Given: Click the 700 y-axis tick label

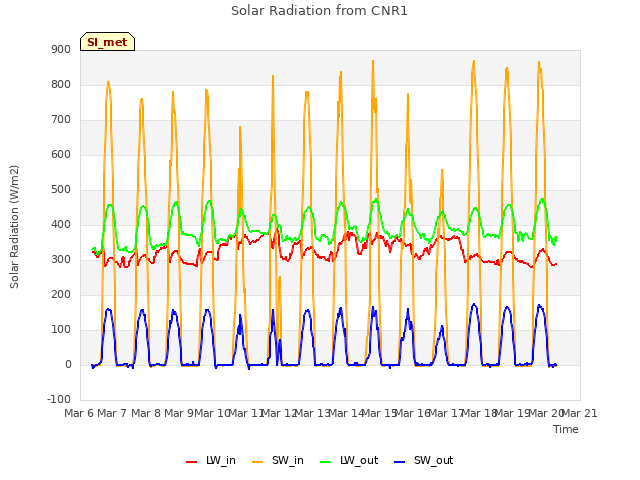Looking at the screenshot, I should pyautogui.click(x=61, y=120).
